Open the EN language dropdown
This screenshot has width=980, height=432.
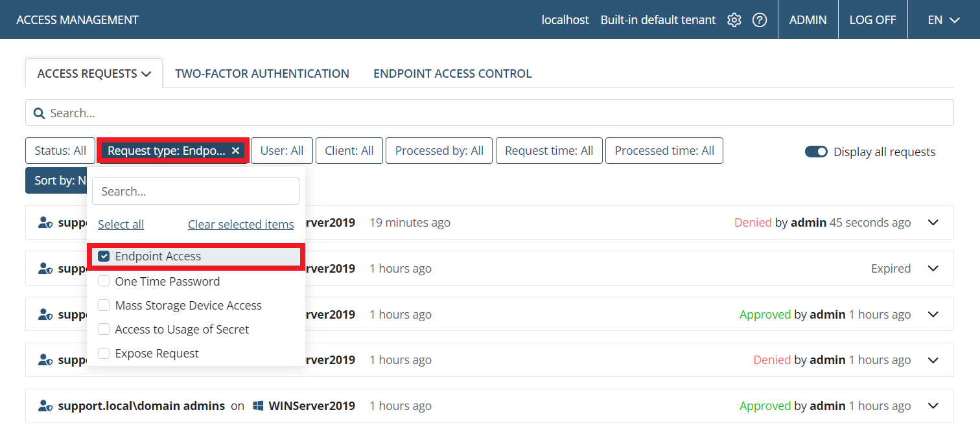click(x=943, y=20)
